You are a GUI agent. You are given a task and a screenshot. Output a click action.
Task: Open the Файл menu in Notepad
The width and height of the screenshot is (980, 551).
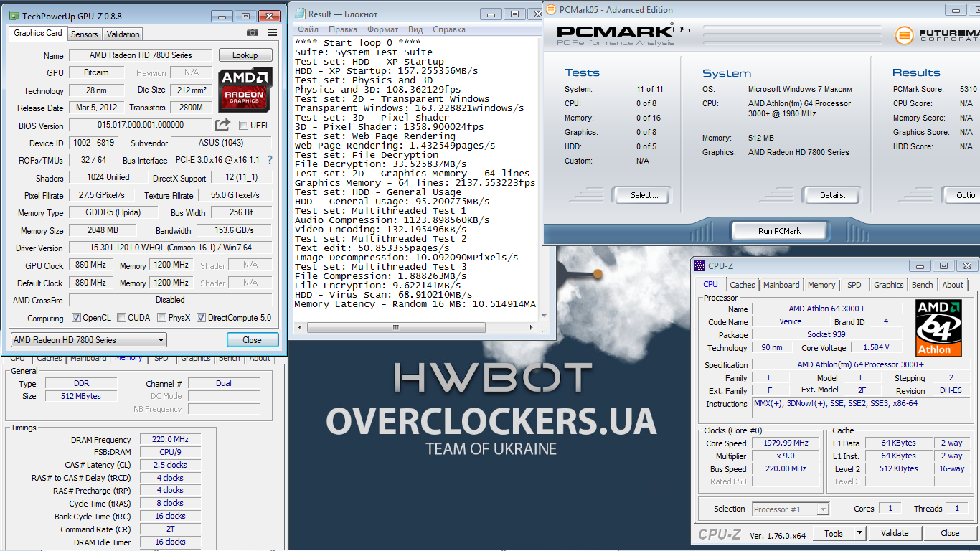308,29
